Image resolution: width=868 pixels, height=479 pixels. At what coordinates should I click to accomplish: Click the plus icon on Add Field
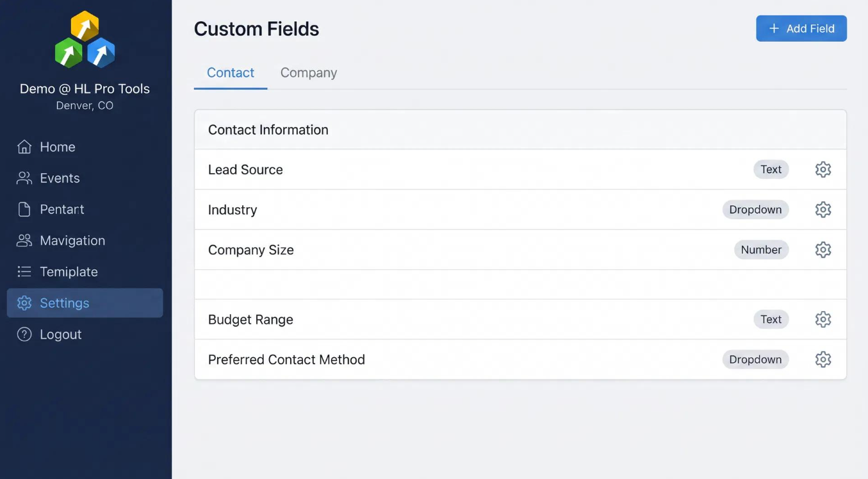click(774, 28)
